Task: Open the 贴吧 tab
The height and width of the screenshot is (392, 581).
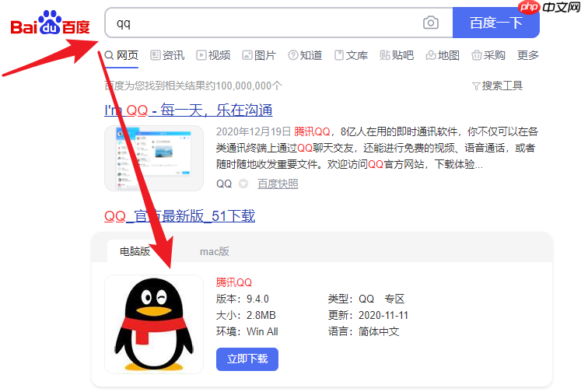Action: 397,55
